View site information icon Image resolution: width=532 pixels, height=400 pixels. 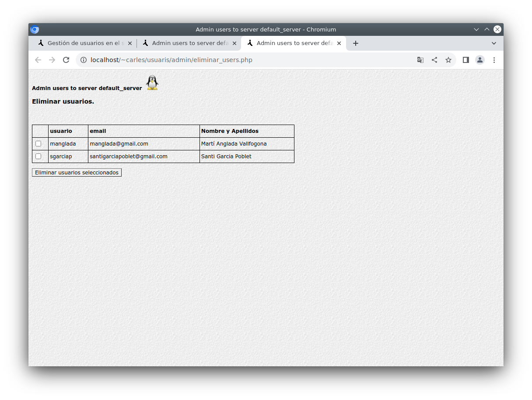84,60
